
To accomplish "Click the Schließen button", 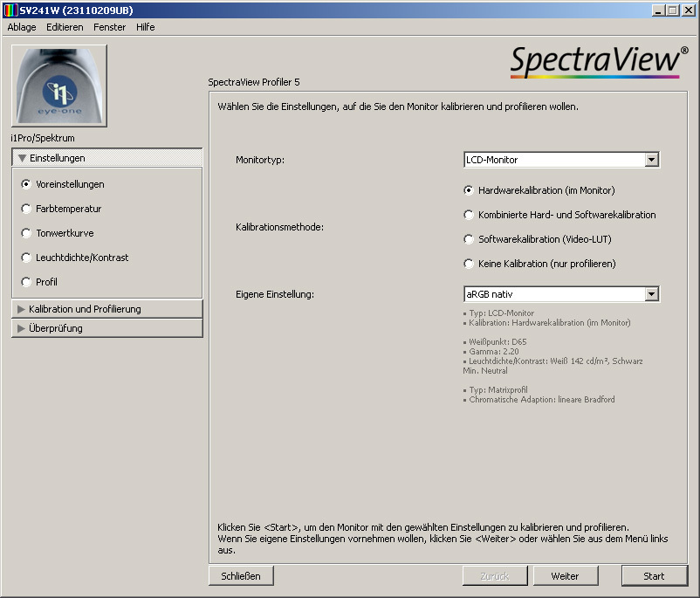I will click(241, 576).
